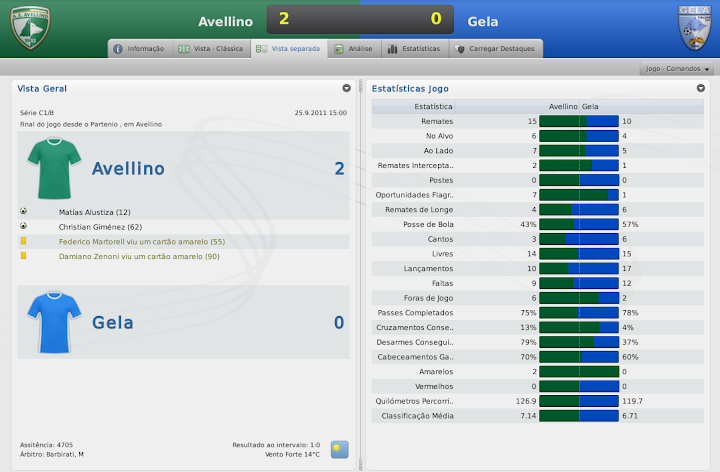Click the sunny weather icon
The width and height of the screenshot is (720, 472).
(x=340, y=449)
